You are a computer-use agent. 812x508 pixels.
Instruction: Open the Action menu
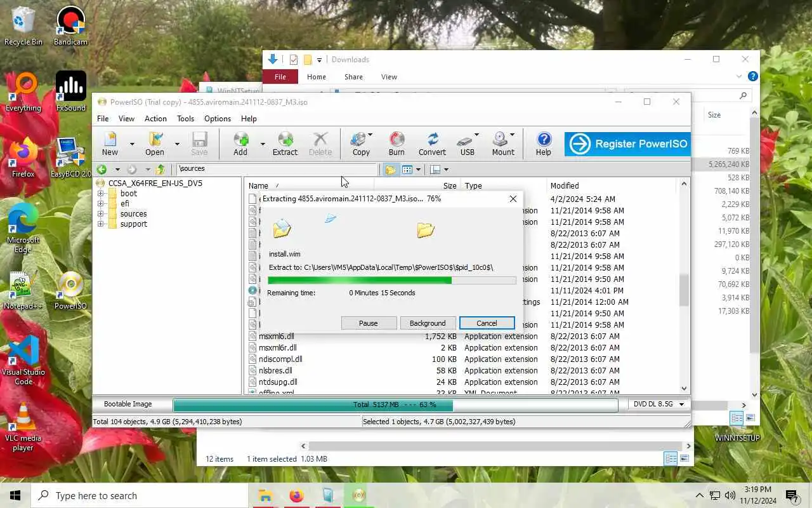click(155, 119)
